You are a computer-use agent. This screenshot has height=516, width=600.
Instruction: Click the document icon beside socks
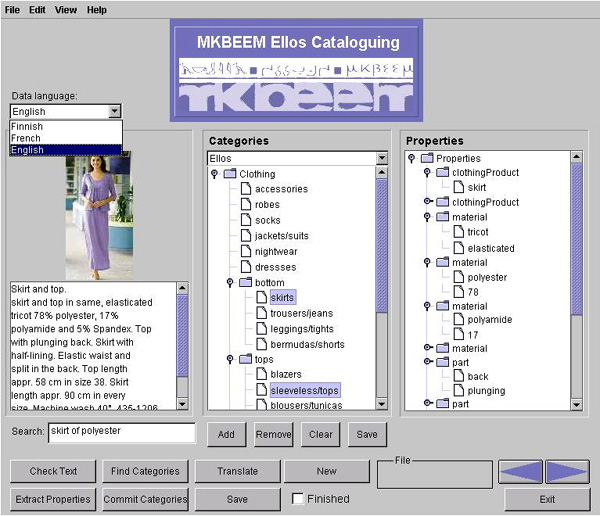pos(246,220)
